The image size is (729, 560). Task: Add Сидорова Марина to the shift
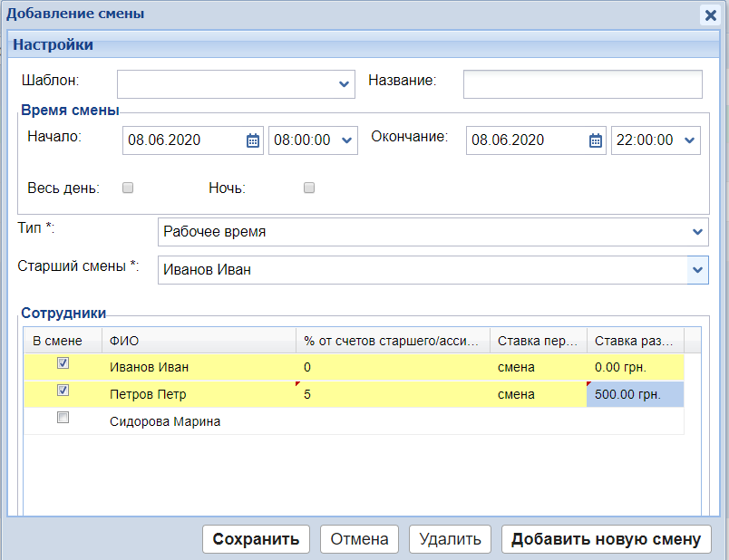pos(63,418)
